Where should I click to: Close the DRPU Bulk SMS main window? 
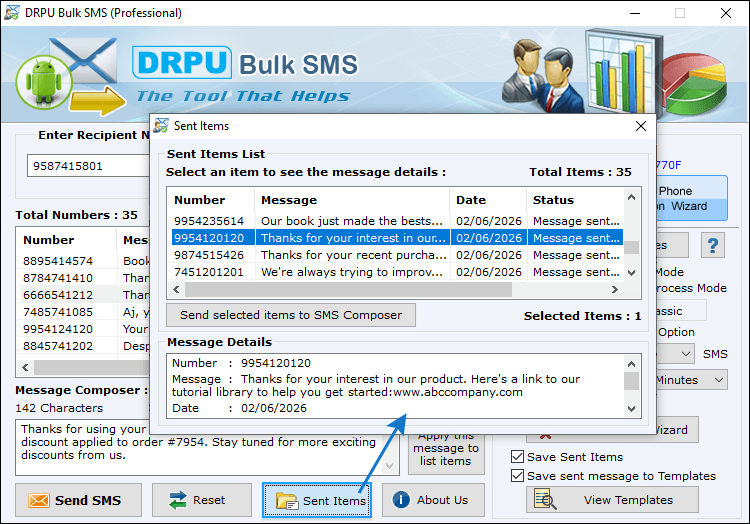coord(726,13)
